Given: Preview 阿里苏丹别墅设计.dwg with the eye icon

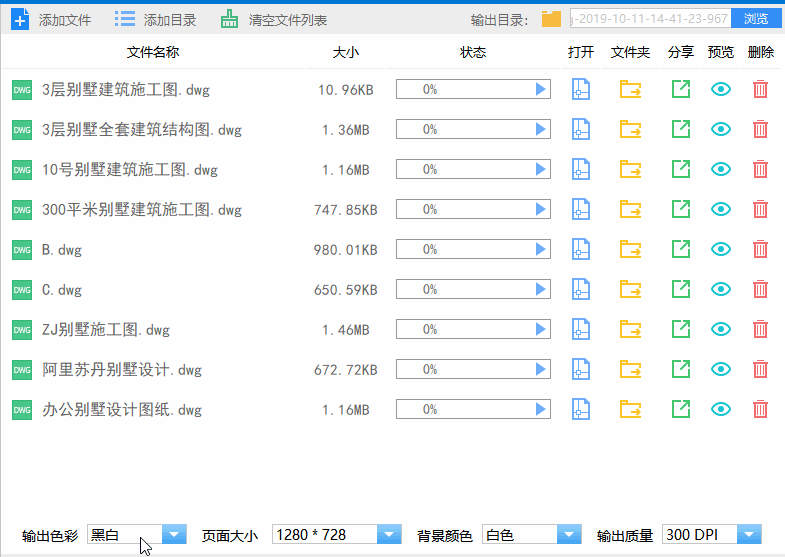Looking at the screenshot, I should [x=721, y=370].
